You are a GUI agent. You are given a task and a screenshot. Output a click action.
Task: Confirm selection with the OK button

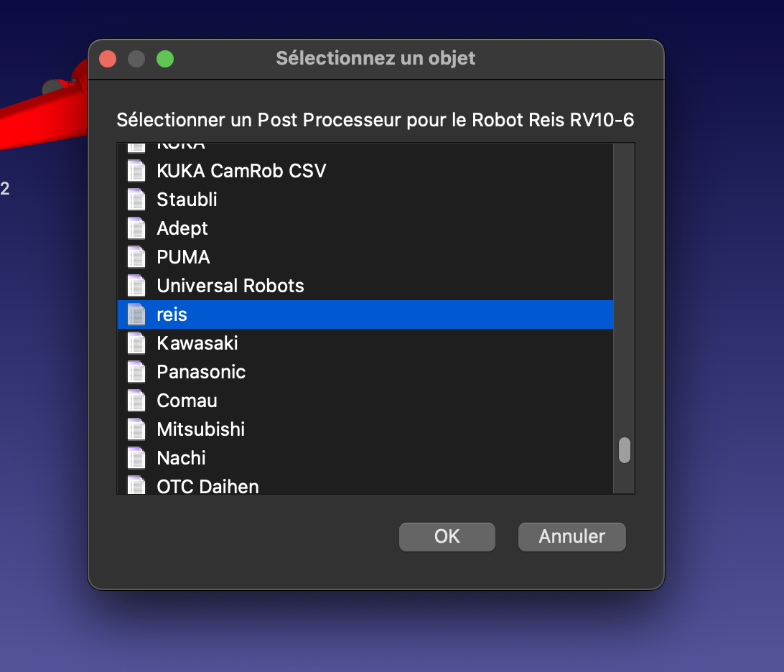(x=447, y=536)
